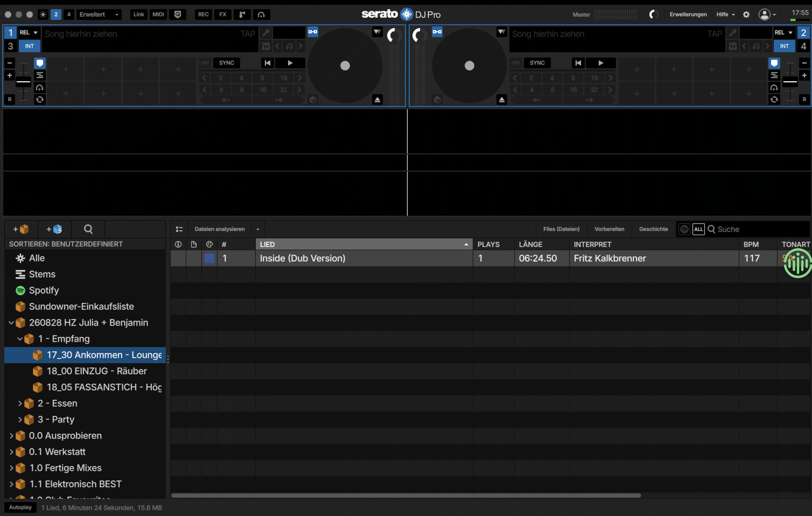Add a new crate with the plus-crate icon
The image size is (812, 516).
21,229
